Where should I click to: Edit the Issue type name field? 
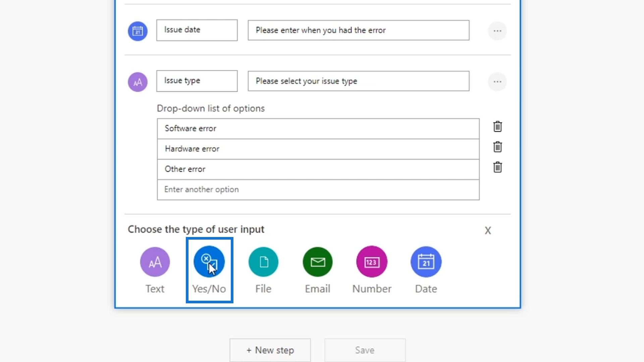(197, 81)
